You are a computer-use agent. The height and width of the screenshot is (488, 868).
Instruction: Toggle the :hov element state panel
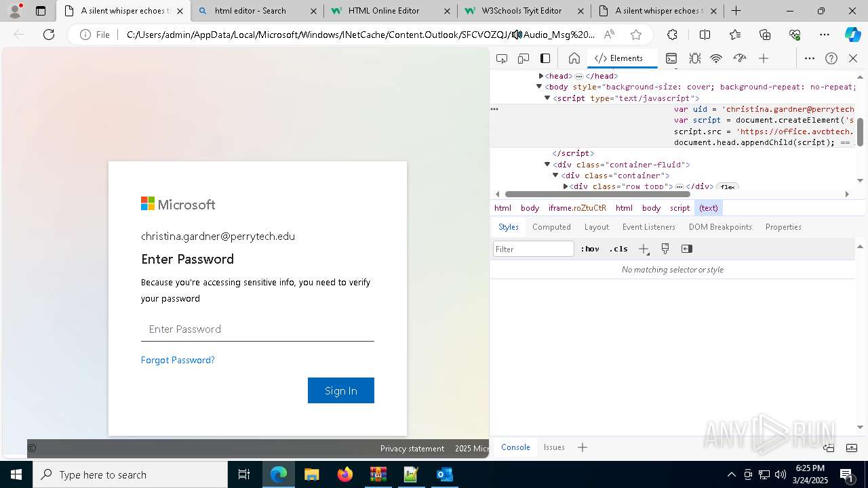[590, 249]
